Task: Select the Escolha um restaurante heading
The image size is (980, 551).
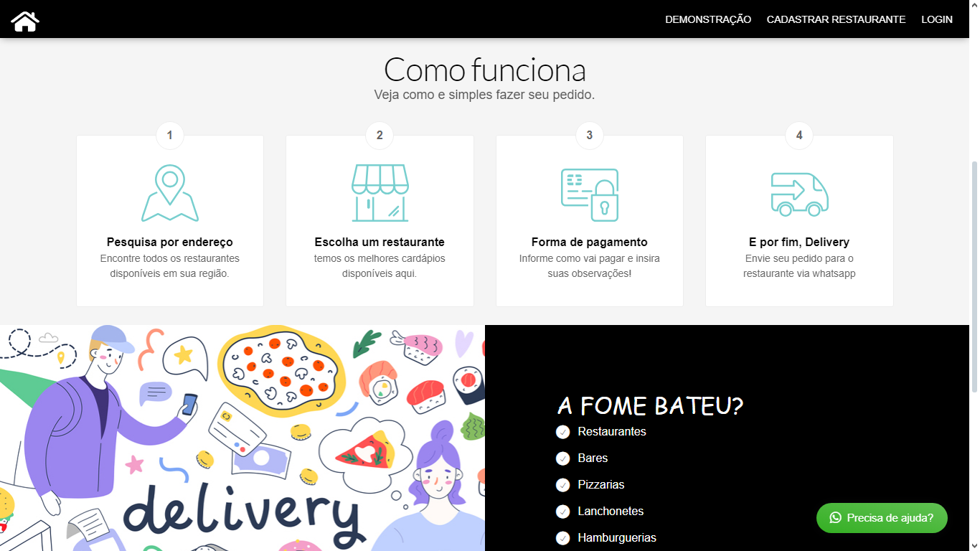Action: [380, 242]
